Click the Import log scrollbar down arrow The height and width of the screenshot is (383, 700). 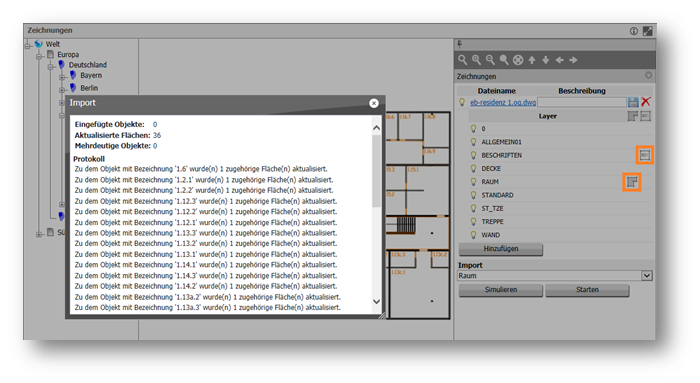pyautogui.click(x=376, y=301)
